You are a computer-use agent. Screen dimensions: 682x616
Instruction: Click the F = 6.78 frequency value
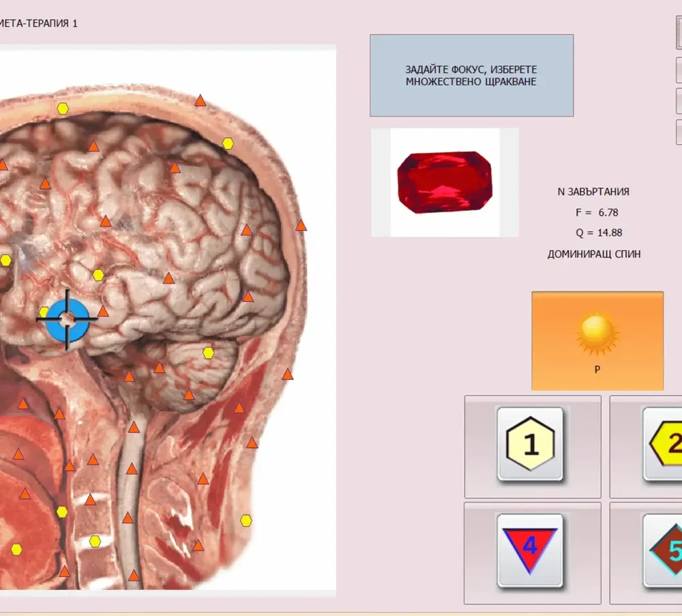click(x=597, y=212)
